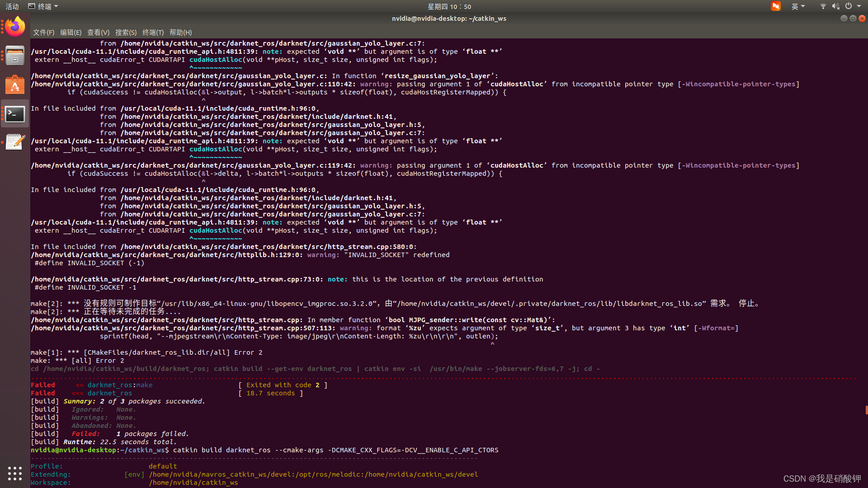868x488 pixels.
Task: Click the orange recorder icon in system tray
Action: [x=776, y=6]
